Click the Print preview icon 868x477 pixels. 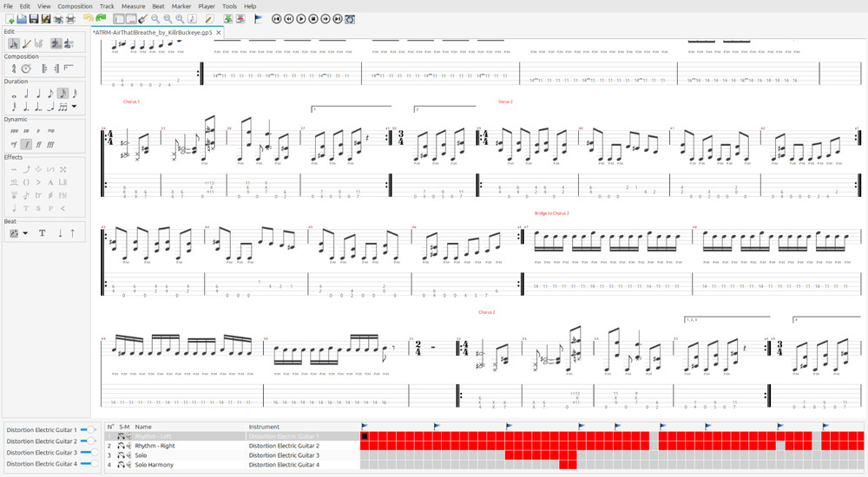pyautogui.click(x=58, y=19)
